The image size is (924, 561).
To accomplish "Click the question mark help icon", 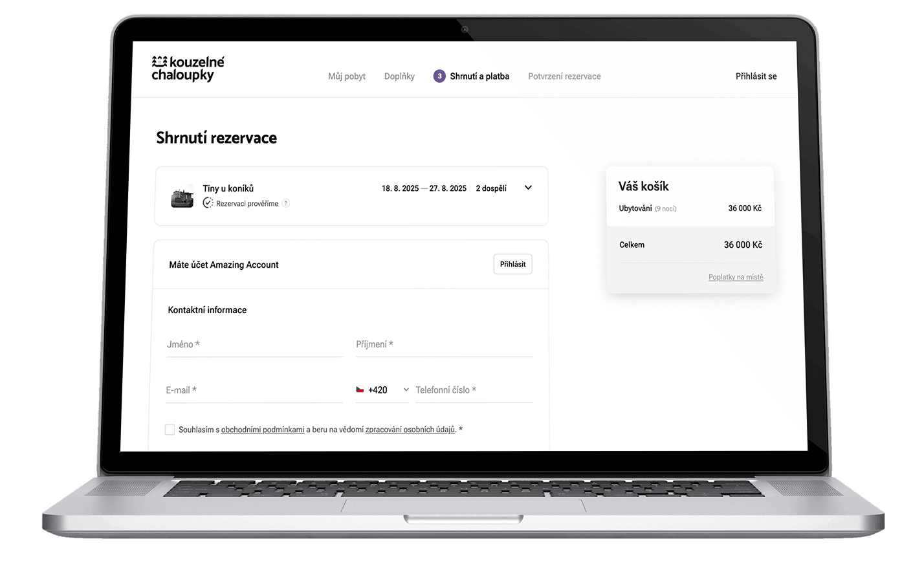I will tap(286, 203).
